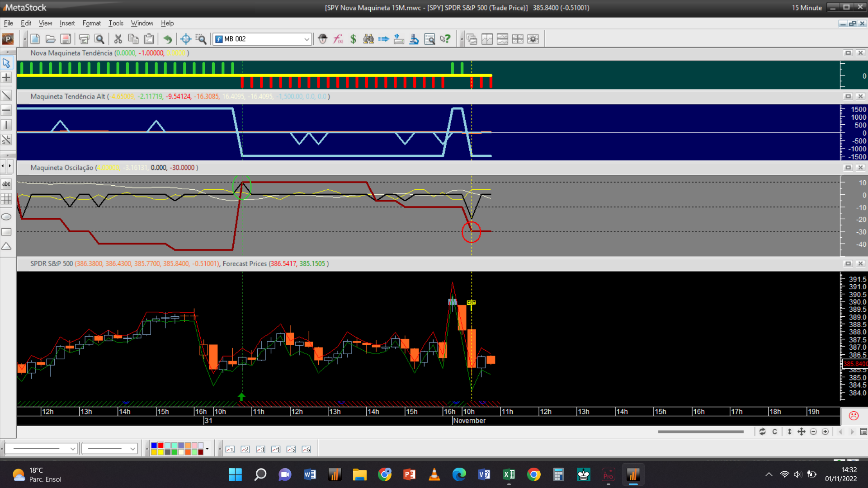Click the print toolbar icon

(x=84, y=39)
